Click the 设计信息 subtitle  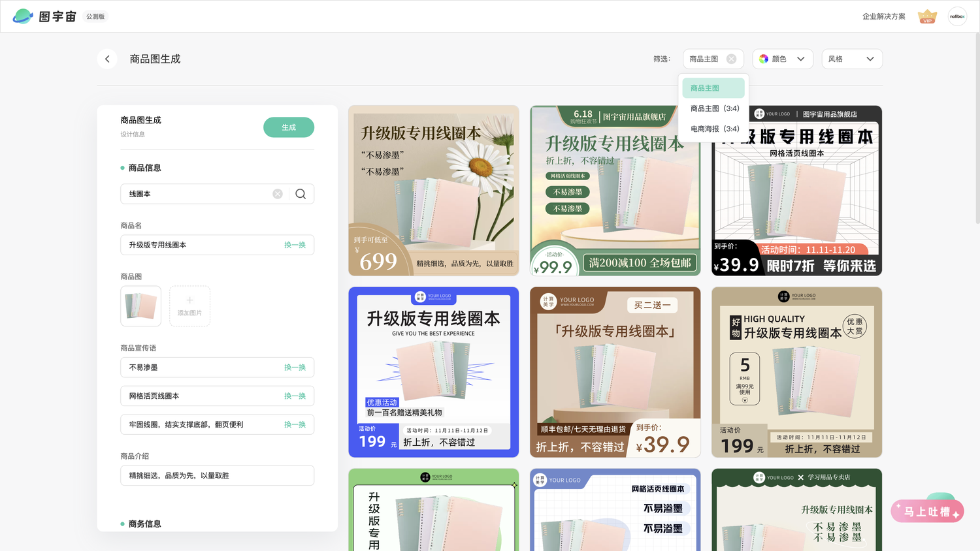tap(133, 134)
